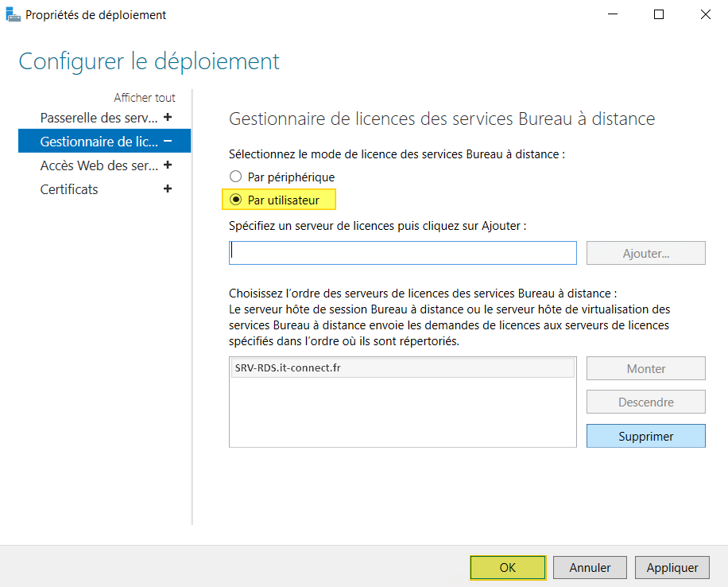The width and height of the screenshot is (728, 587).
Task: Apply settings using the Appliquer button
Action: click(672, 567)
